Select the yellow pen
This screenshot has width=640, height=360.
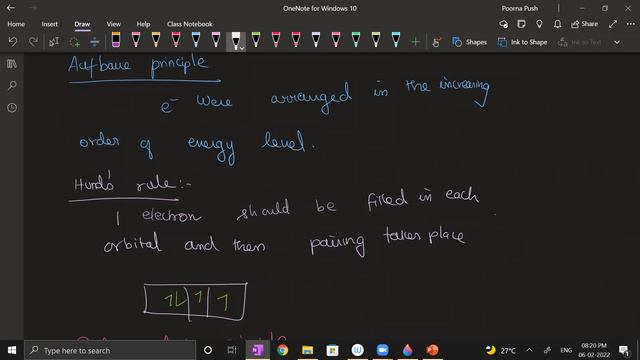[156, 40]
